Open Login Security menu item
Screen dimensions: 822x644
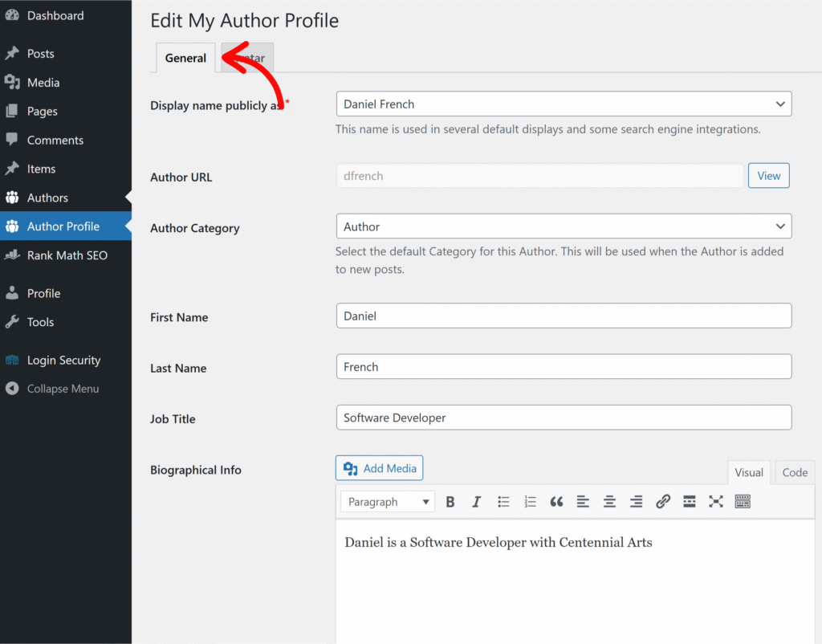(63, 361)
